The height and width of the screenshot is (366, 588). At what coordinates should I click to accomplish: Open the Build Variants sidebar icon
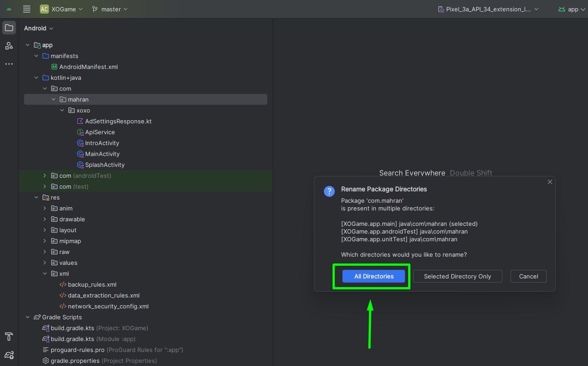click(x=9, y=355)
